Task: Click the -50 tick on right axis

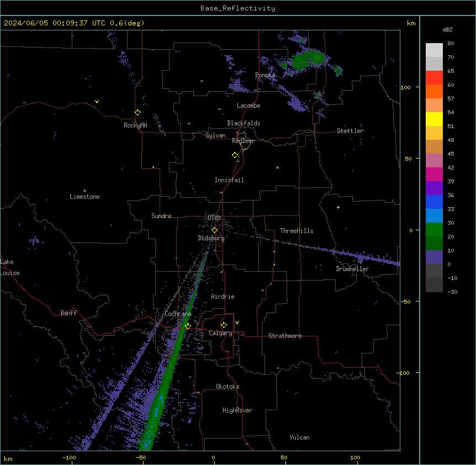Action: 405,302
